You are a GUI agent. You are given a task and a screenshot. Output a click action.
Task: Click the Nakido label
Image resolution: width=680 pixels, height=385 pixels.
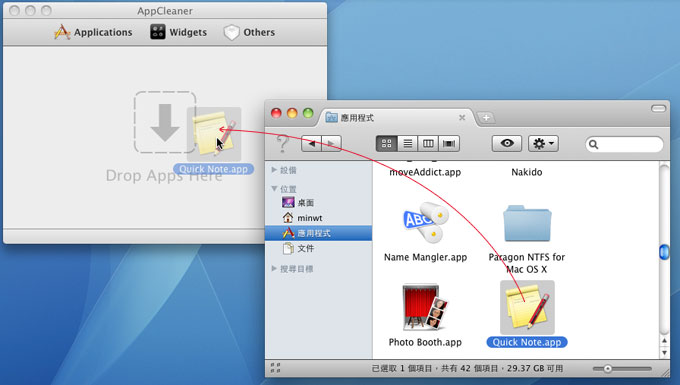tap(526, 172)
